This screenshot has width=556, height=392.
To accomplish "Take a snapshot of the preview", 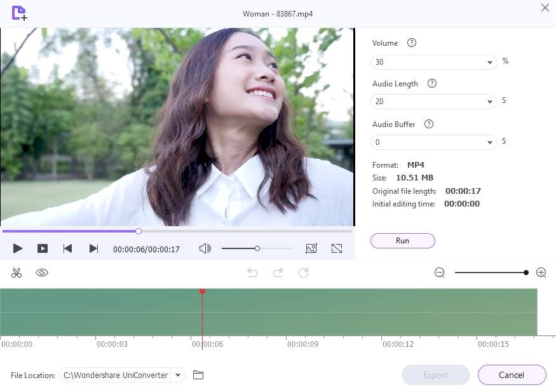I will [x=311, y=248].
